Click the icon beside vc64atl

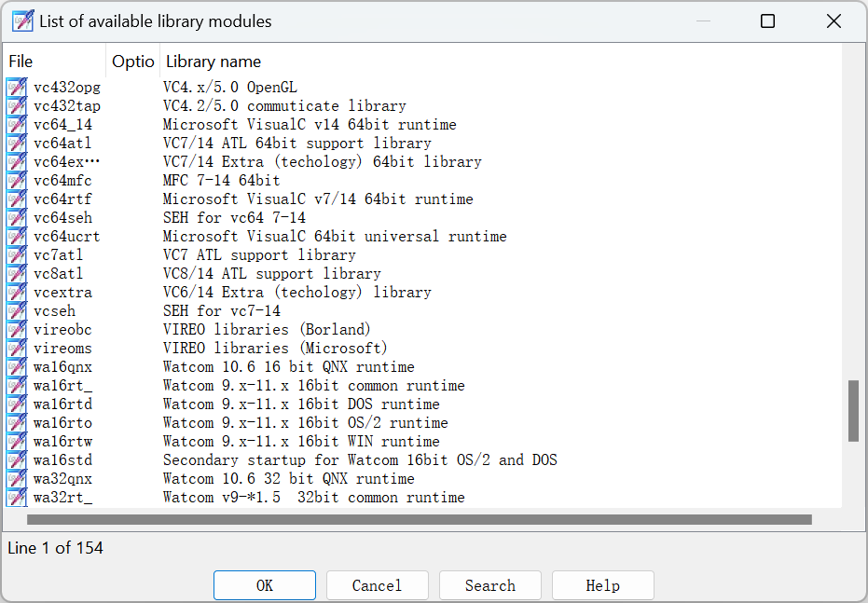(17, 144)
